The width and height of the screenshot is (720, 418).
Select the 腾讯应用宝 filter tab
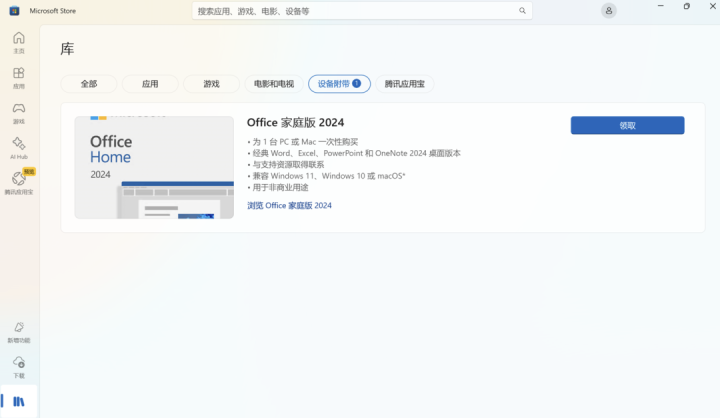(x=405, y=84)
